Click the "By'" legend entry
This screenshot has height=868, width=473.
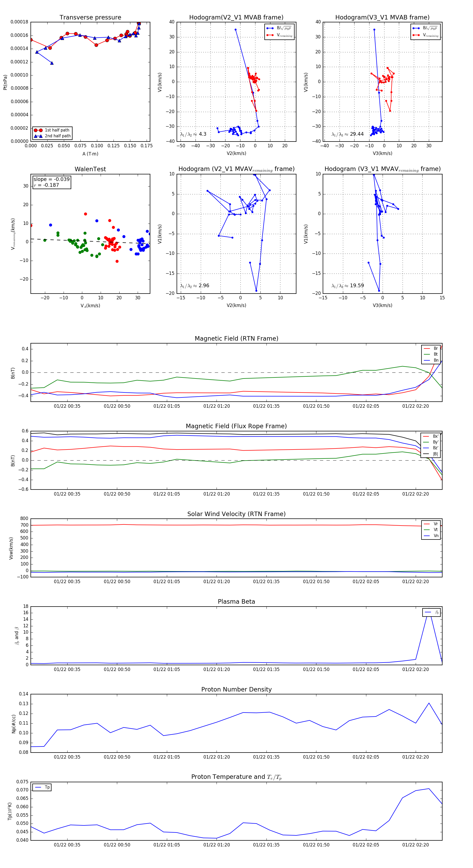tap(431, 442)
